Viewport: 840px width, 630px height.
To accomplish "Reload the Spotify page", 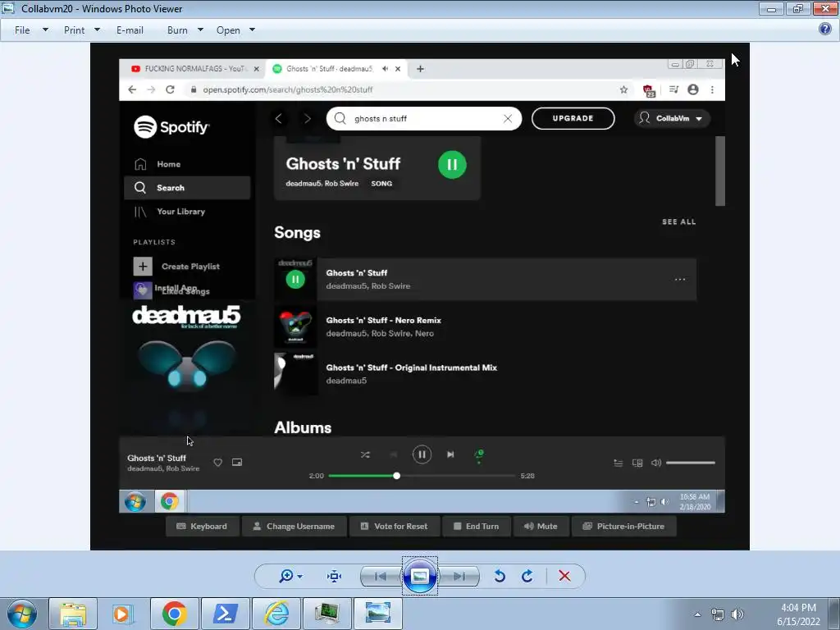I will (x=170, y=89).
